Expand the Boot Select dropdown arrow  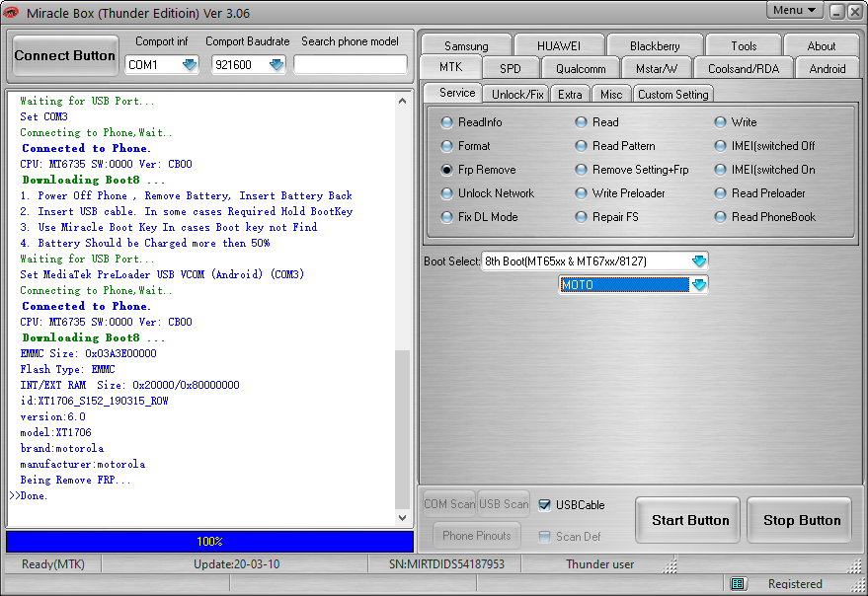698,261
